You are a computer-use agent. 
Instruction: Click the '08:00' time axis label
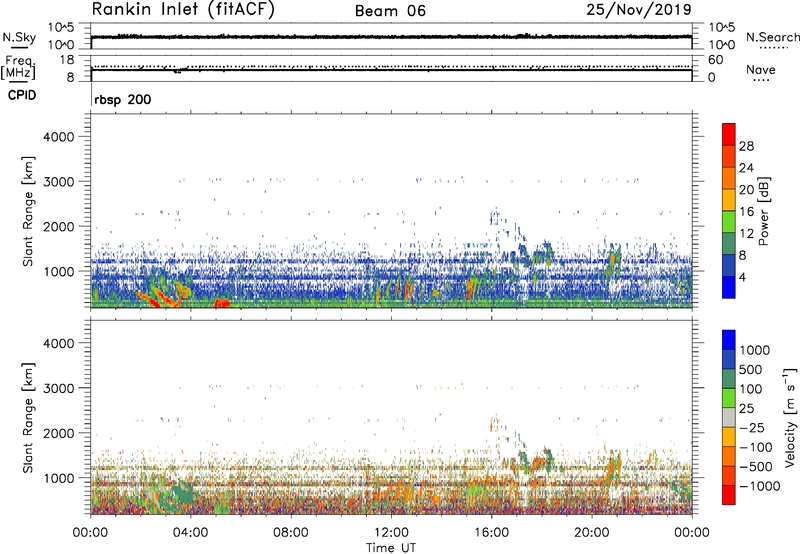[x=291, y=533]
